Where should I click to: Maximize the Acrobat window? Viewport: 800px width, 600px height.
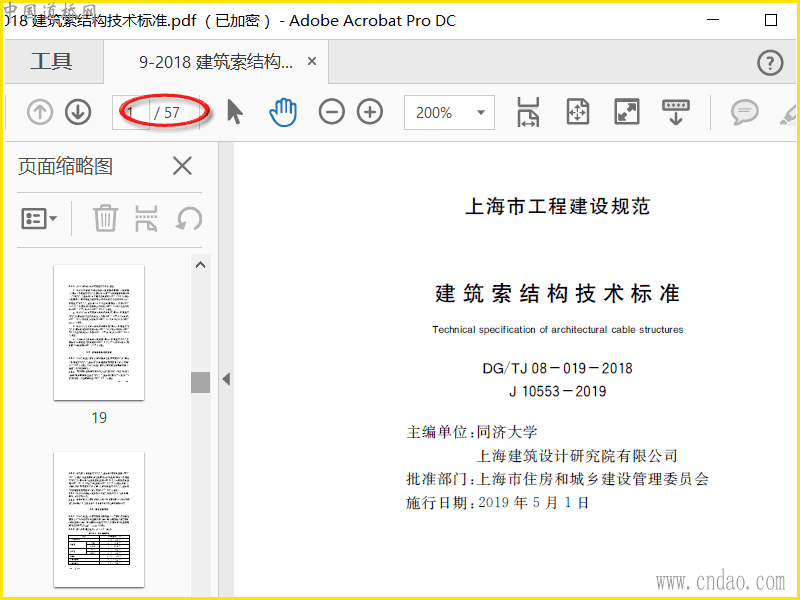tap(771, 20)
